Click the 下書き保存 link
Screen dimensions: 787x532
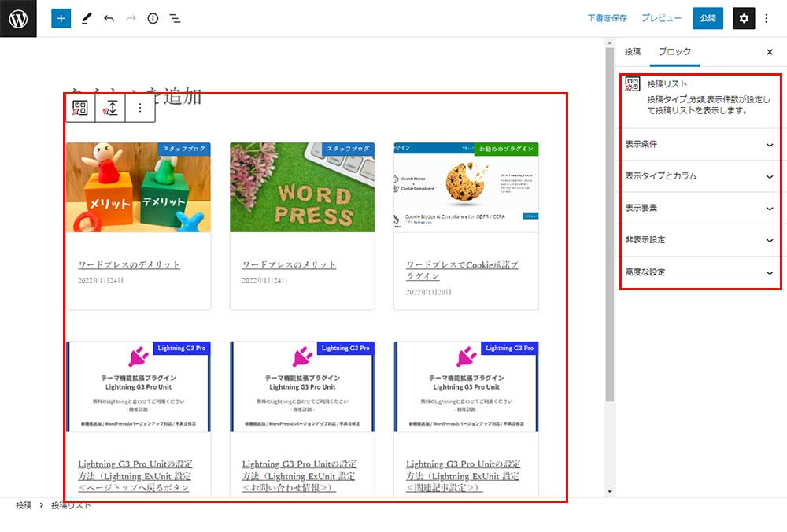[x=607, y=18]
